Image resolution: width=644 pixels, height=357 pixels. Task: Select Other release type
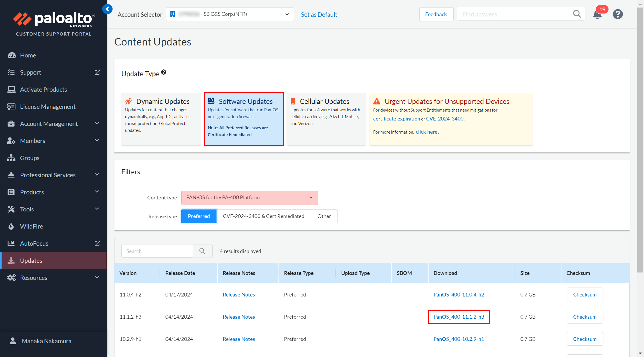pos(324,216)
